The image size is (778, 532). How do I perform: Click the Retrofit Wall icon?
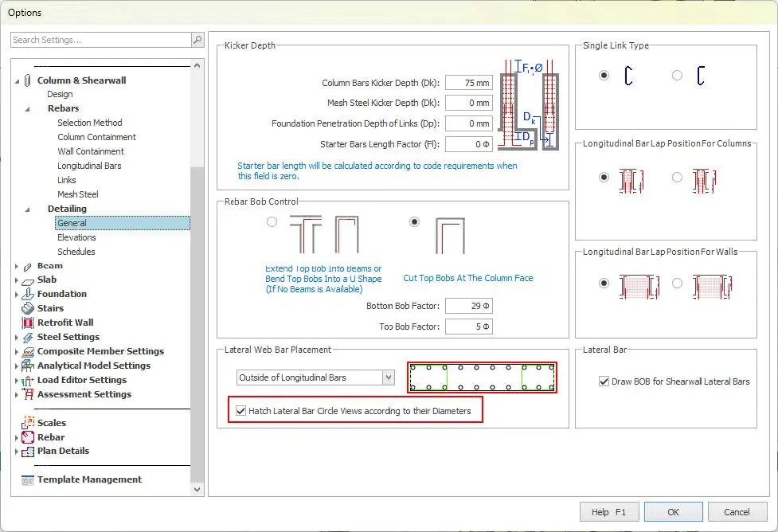click(x=28, y=323)
